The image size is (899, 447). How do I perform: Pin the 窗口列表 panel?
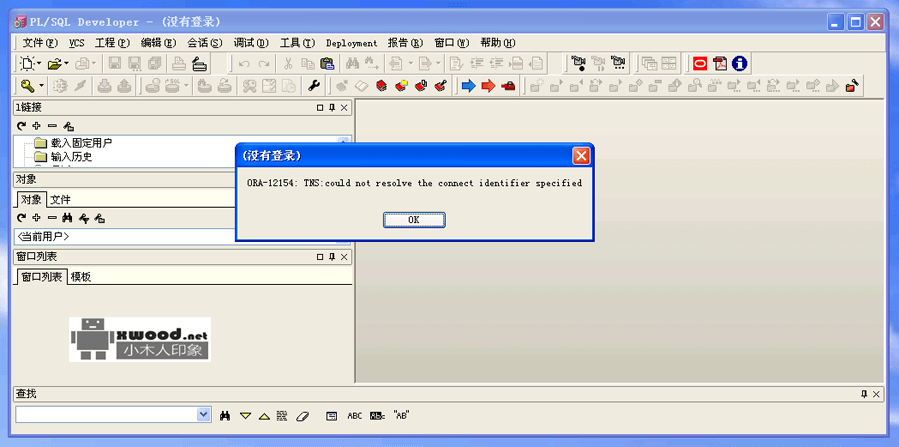[332, 257]
